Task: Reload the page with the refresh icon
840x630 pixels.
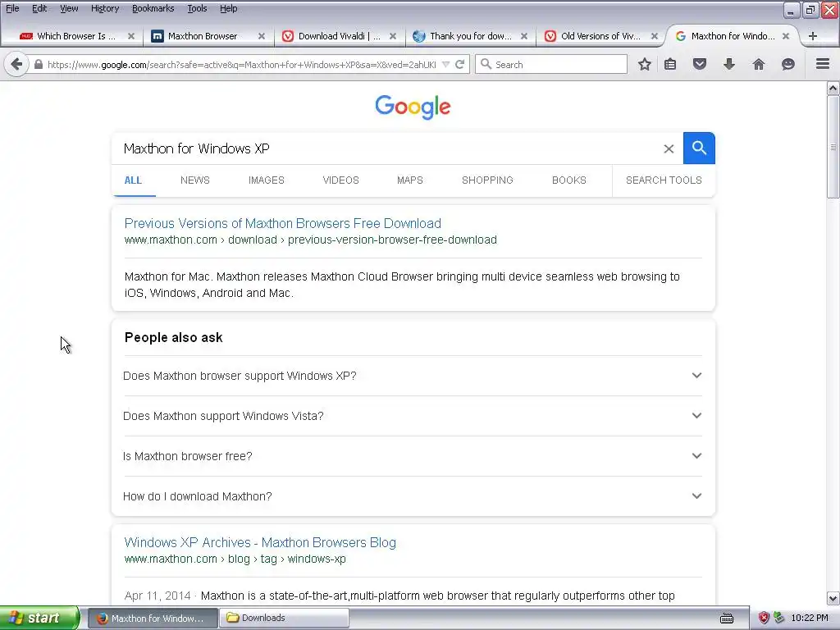Action: click(x=459, y=64)
